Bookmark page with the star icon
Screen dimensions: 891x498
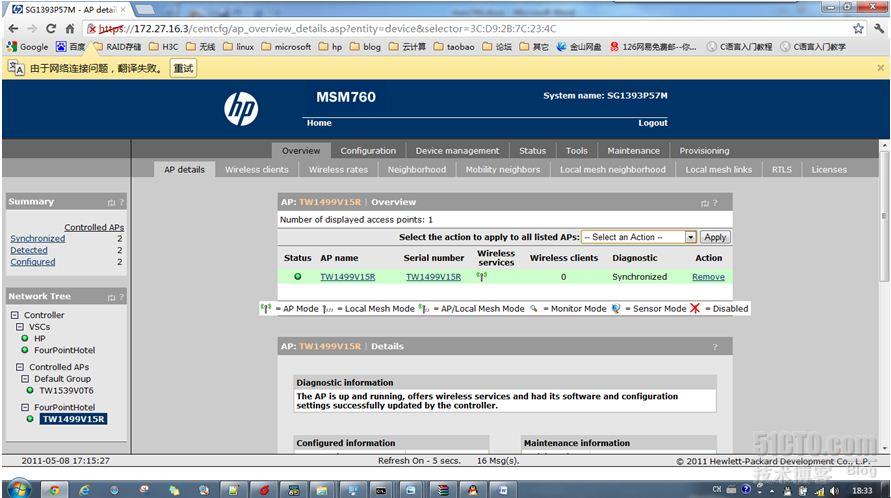click(x=858, y=28)
